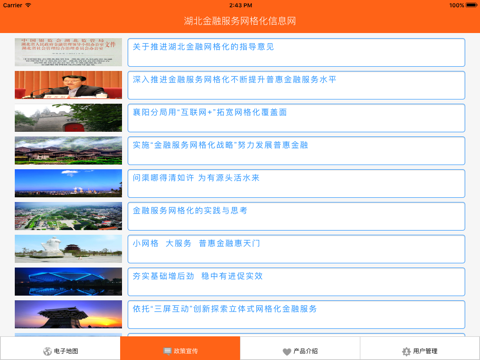Image resolution: width=480 pixels, height=360 pixels.
Task: Click the thumbnail of man speaking at podium
Action: (x=68, y=85)
